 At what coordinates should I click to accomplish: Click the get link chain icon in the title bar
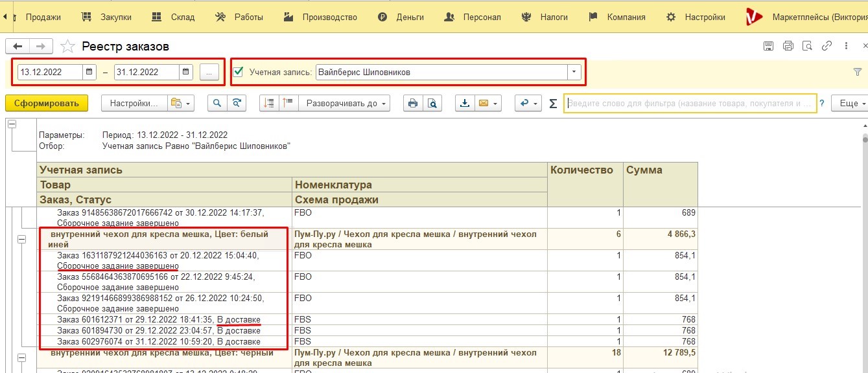point(827,46)
